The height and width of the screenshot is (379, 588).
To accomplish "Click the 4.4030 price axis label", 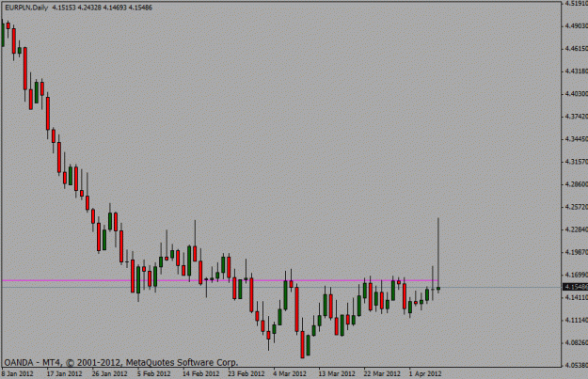I will (x=577, y=94).
